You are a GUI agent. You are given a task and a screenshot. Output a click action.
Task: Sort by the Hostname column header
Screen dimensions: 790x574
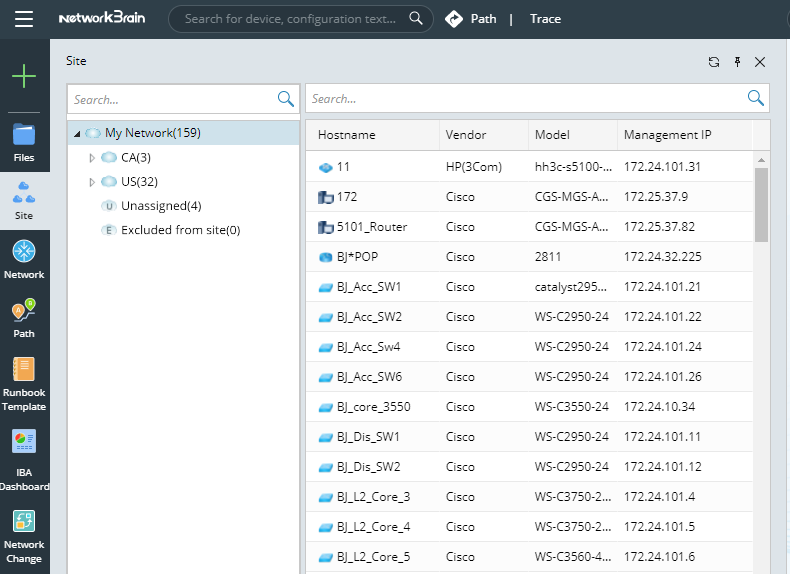347,135
